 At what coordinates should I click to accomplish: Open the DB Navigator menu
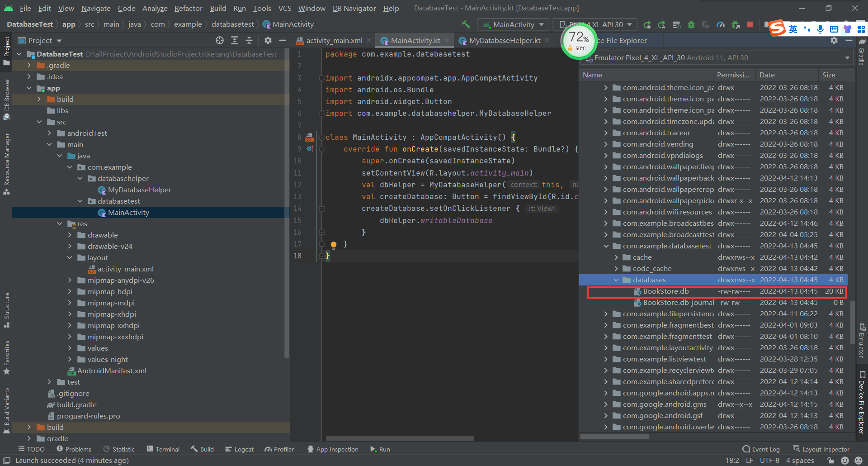(354, 8)
